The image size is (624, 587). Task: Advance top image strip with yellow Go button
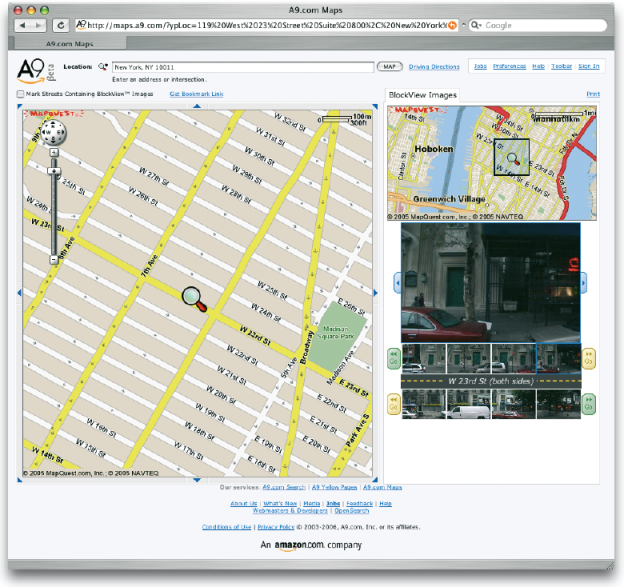(589, 359)
